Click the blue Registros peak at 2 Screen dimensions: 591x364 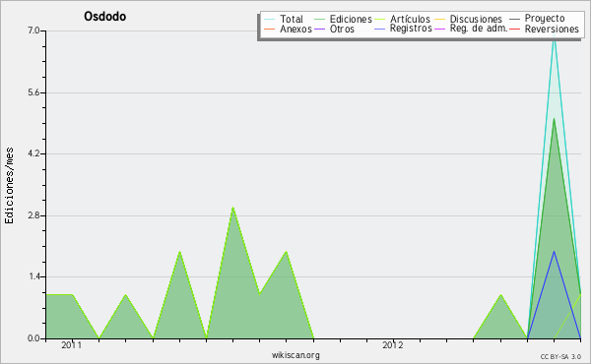[x=554, y=252]
